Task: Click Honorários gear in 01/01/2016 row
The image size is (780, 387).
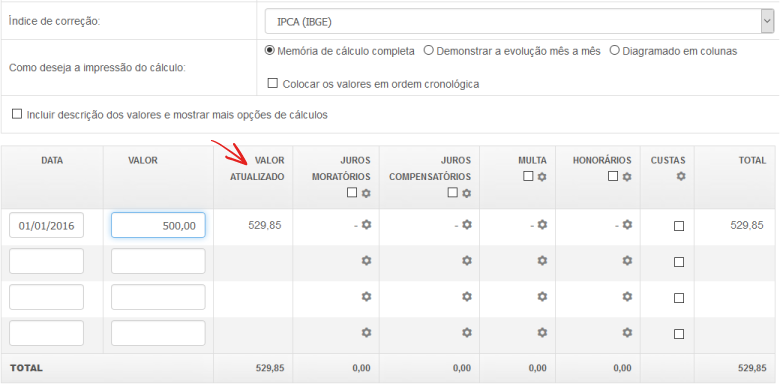Action: [627, 225]
